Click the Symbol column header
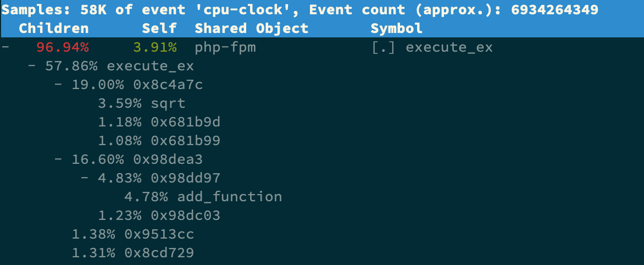Viewport: 644px width, 265px height. 396,29
